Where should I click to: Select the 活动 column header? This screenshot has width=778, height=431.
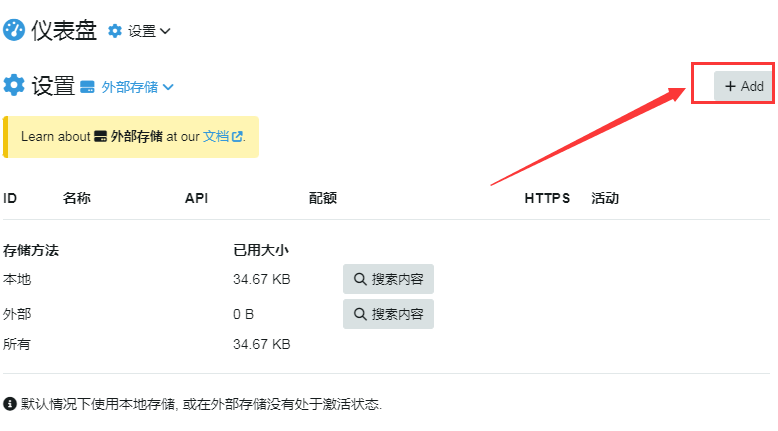pos(605,198)
